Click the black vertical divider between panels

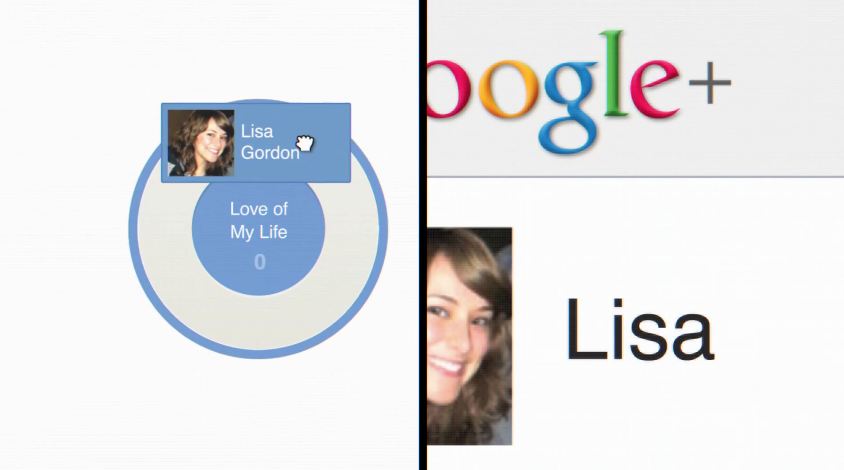coord(423,235)
